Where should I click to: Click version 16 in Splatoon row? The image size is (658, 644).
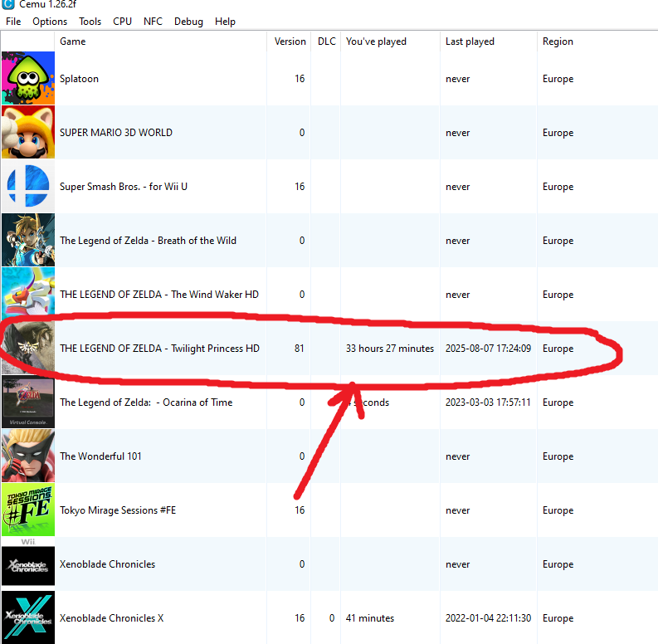pyautogui.click(x=300, y=79)
